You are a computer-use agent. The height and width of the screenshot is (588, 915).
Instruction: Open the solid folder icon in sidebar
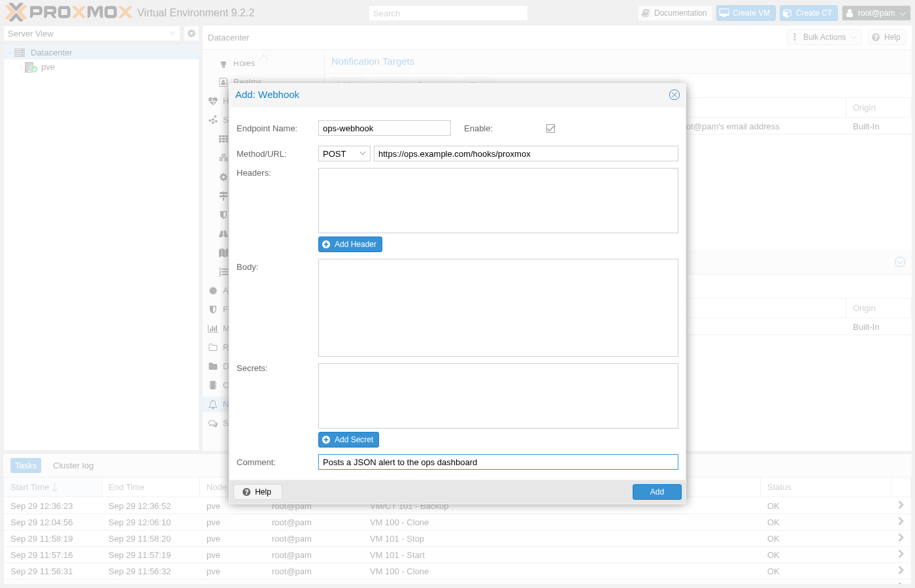213,367
